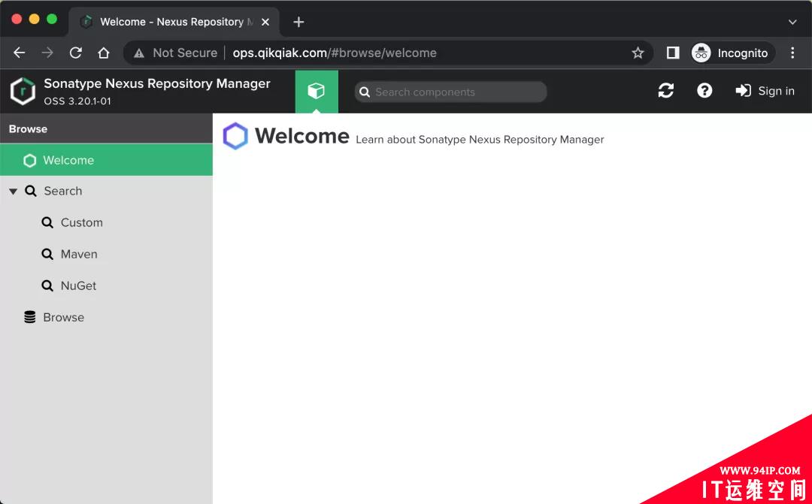This screenshot has width=812, height=504.
Task: Focus the Search components field
Action: 450,92
